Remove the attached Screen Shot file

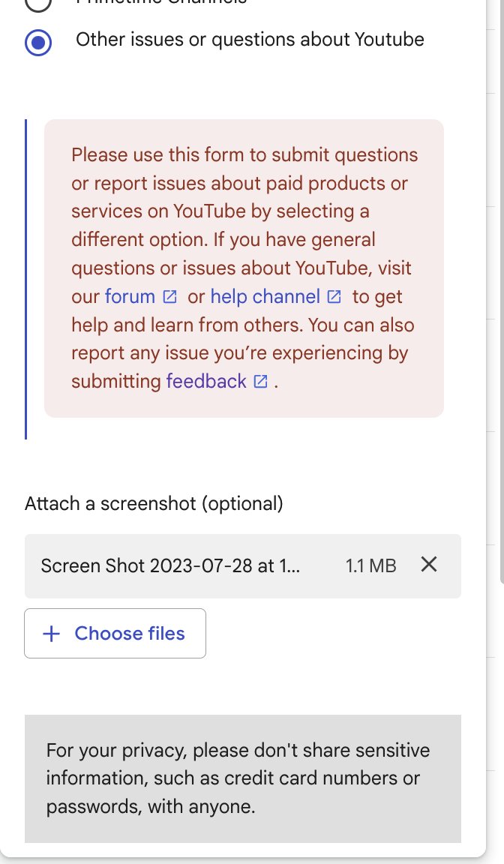click(x=428, y=564)
